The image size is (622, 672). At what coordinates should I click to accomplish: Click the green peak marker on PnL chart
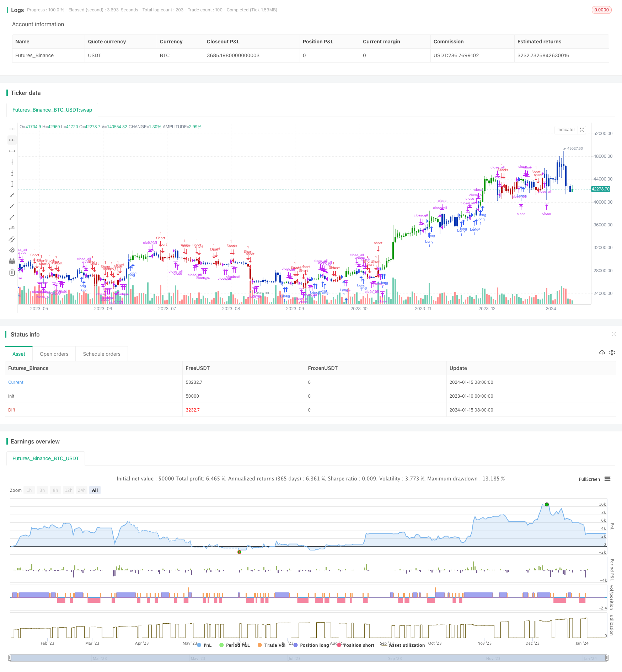click(x=547, y=504)
